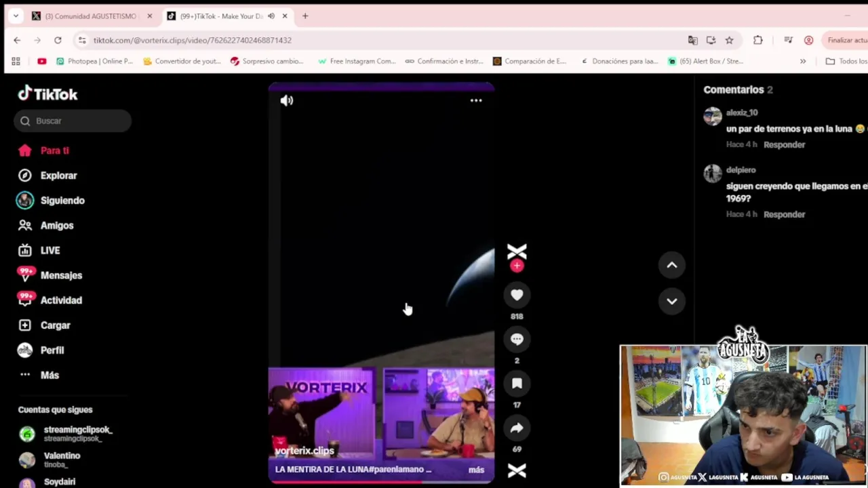Mute the TikTok tab audio icon
The image size is (868, 488).
pyautogui.click(x=271, y=16)
